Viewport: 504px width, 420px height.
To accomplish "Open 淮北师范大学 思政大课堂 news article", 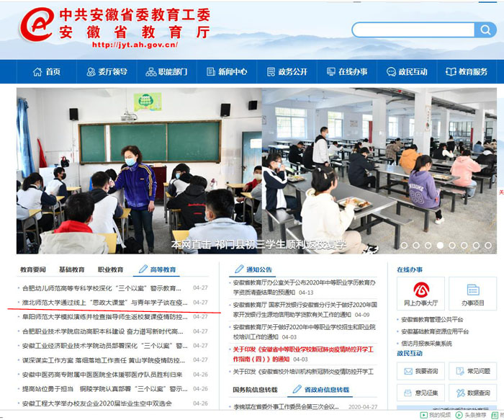I will (104, 303).
